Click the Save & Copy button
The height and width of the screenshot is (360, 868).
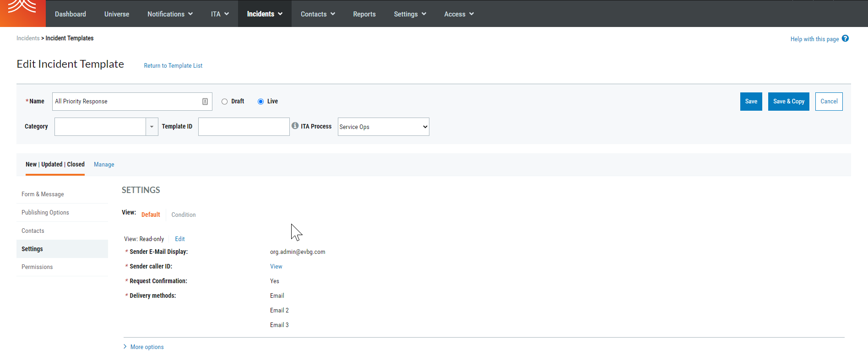click(x=788, y=102)
